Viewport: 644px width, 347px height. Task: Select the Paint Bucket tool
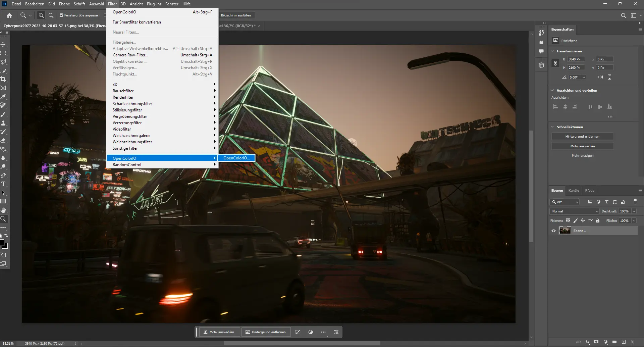point(3,149)
